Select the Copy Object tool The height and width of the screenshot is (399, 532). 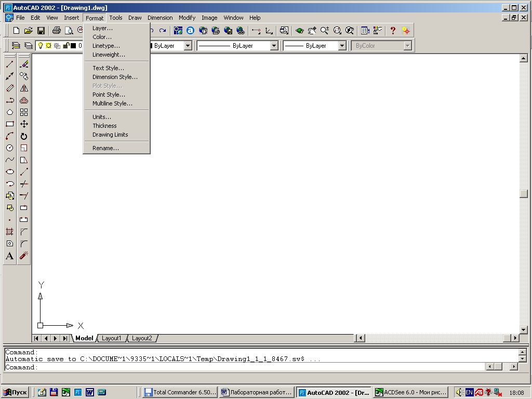tap(24, 76)
